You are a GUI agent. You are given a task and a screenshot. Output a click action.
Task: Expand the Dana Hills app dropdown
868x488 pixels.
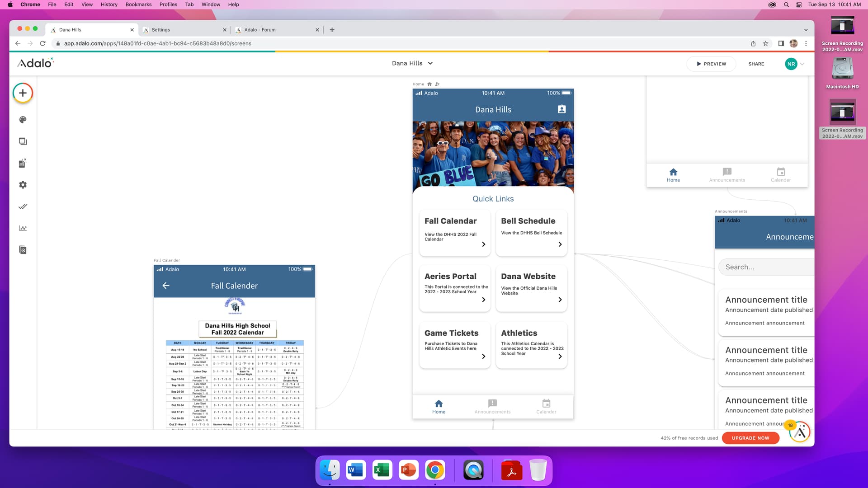pyautogui.click(x=430, y=63)
